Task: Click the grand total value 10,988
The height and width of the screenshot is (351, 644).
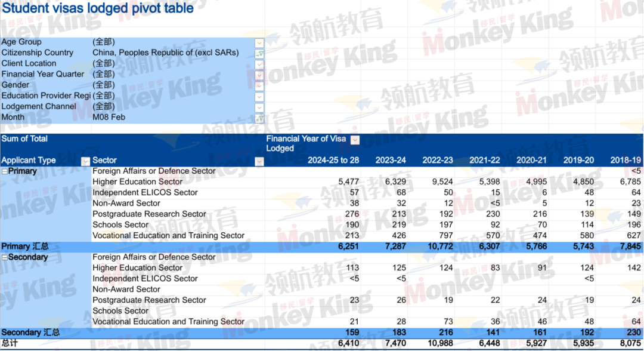Action: coord(440,343)
